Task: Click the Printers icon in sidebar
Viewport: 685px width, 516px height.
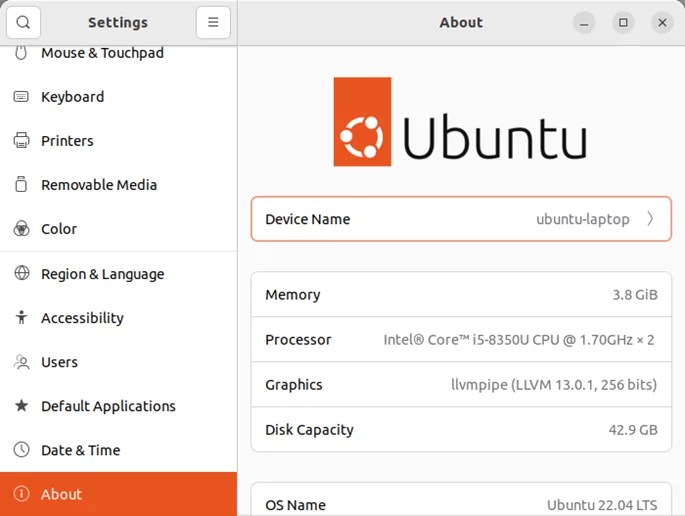Action: click(x=21, y=141)
